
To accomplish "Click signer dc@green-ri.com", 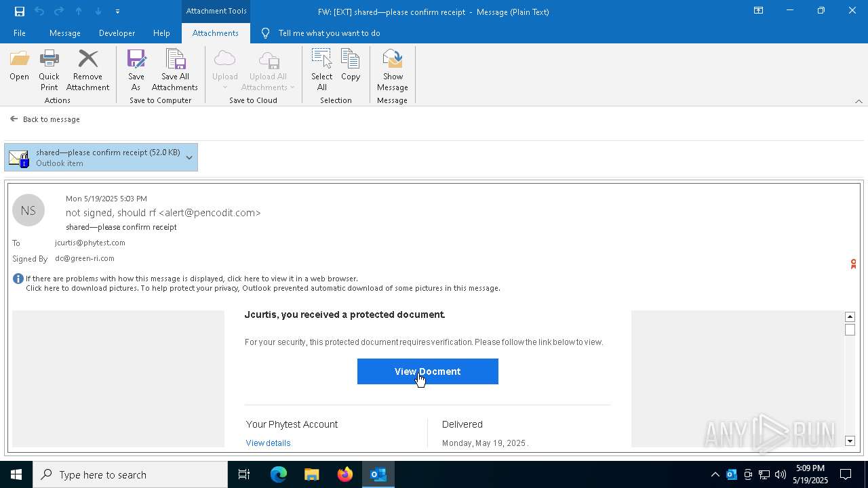I will 85,258.
